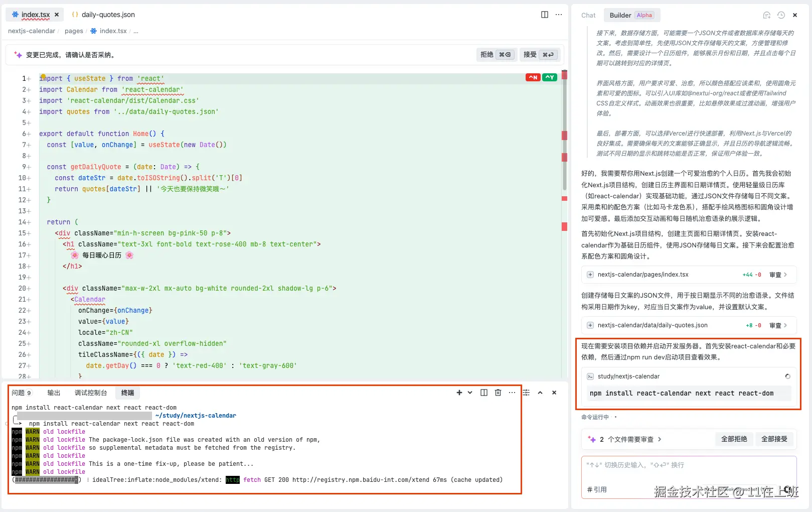Open the chat history clock icon

(781, 15)
